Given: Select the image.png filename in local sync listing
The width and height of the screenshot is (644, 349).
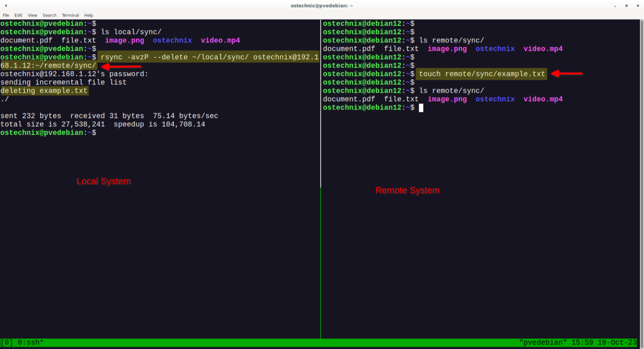Looking at the screenshot, I should coord(124,40).
